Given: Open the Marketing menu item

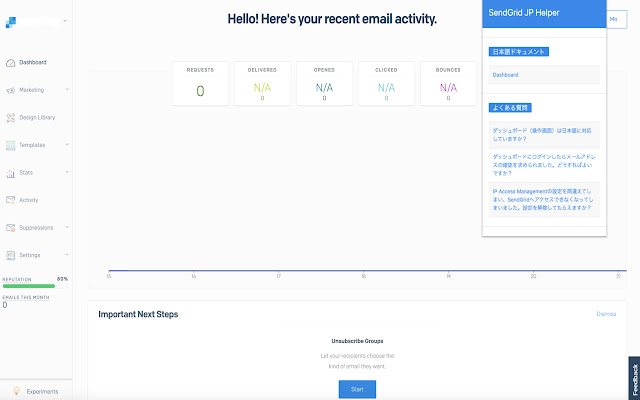Looking at the screenshot, I should (31, 90).
